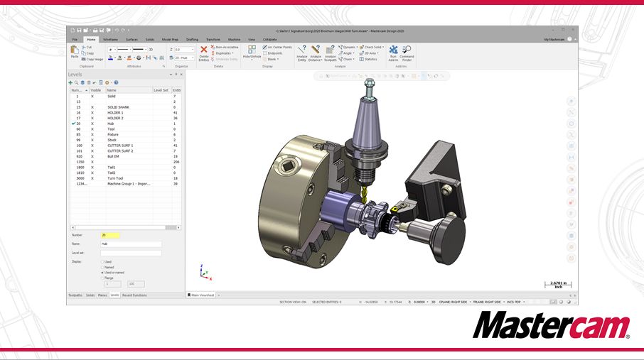Image resolution: width=644 pixels, height=360 pixels.
Task: Click the Save icon in quick access toolbar
Action: (x=80, y=31)
